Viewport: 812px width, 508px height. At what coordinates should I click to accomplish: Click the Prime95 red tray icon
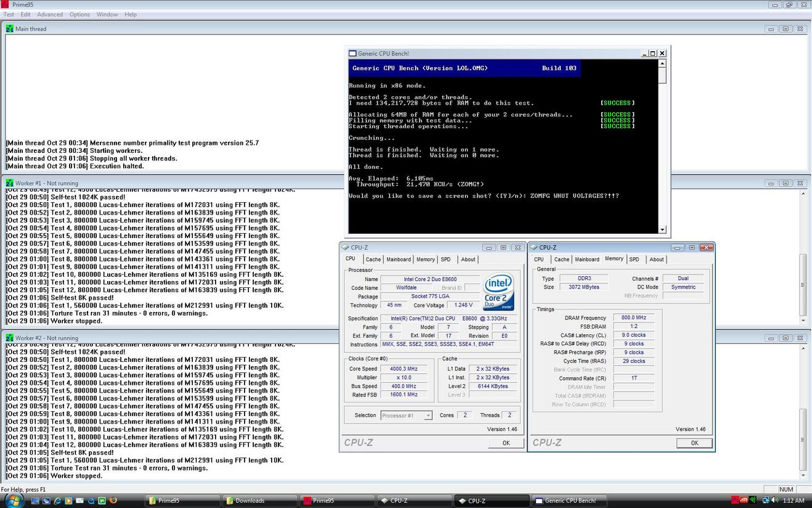tap(735, 500)
